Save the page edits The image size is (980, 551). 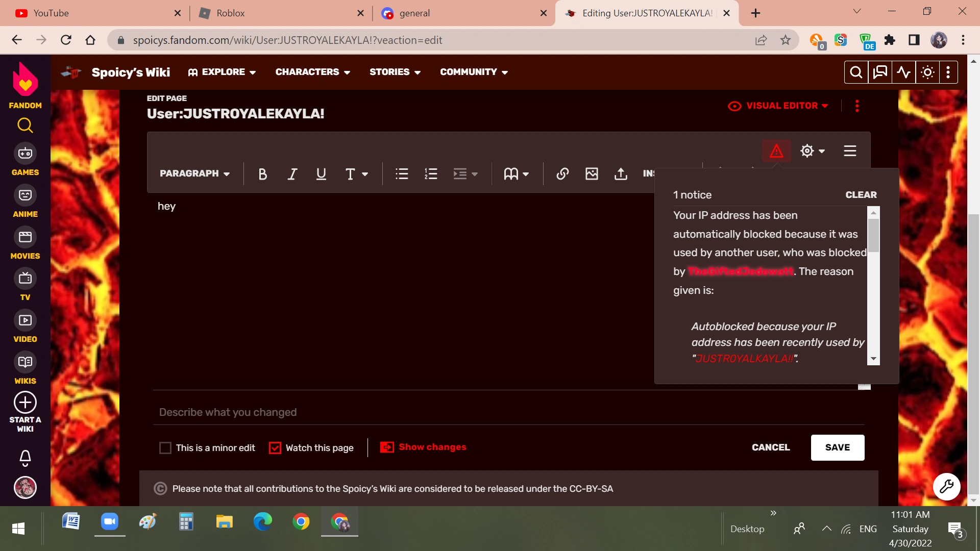coord(837,447)
